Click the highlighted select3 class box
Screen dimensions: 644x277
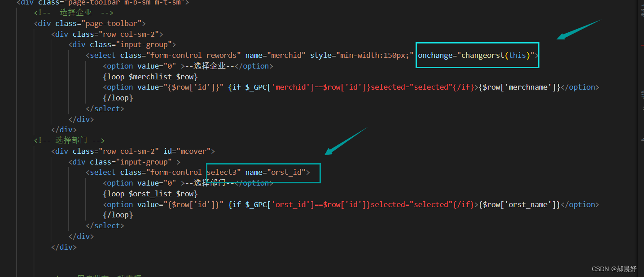pyautogui.click(x=263, y=172)
